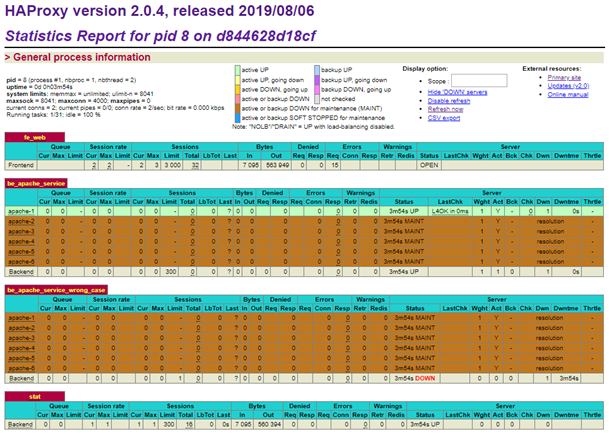Click the 'active UP, going down' yellow swatch

(x=237, y=80)
